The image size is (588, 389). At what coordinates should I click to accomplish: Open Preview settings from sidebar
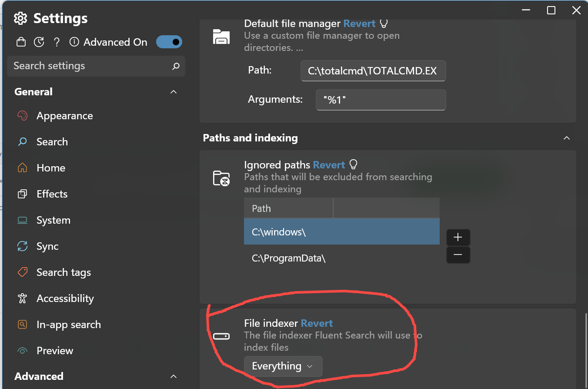(22, 350)
